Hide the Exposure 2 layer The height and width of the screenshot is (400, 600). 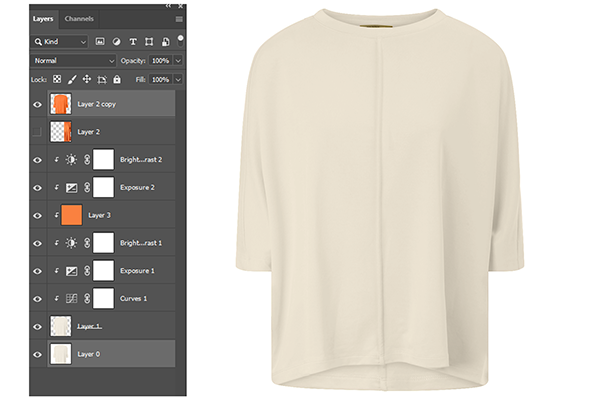tap(38, 188)
